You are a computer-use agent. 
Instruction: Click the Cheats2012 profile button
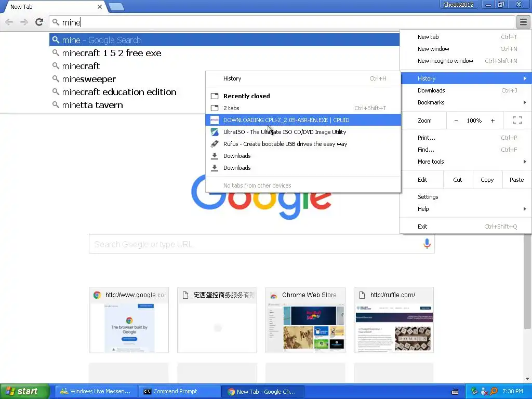[458, 4]
